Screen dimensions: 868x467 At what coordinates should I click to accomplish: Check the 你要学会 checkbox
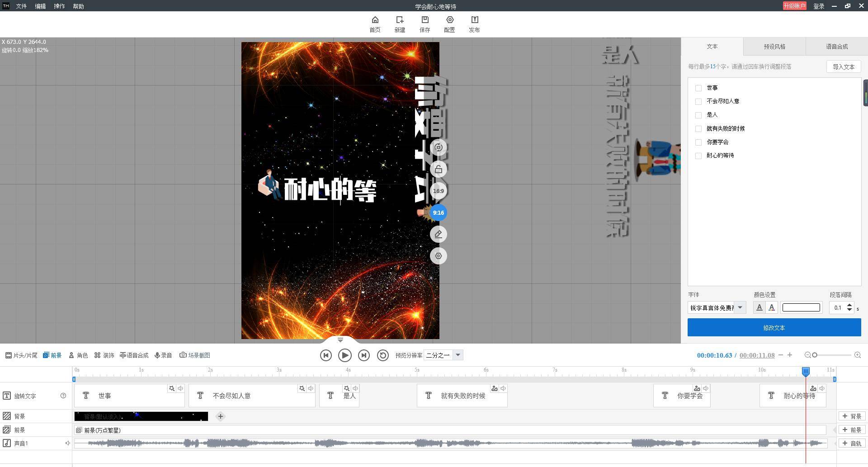pyautogui.click(x=698, y=142)
